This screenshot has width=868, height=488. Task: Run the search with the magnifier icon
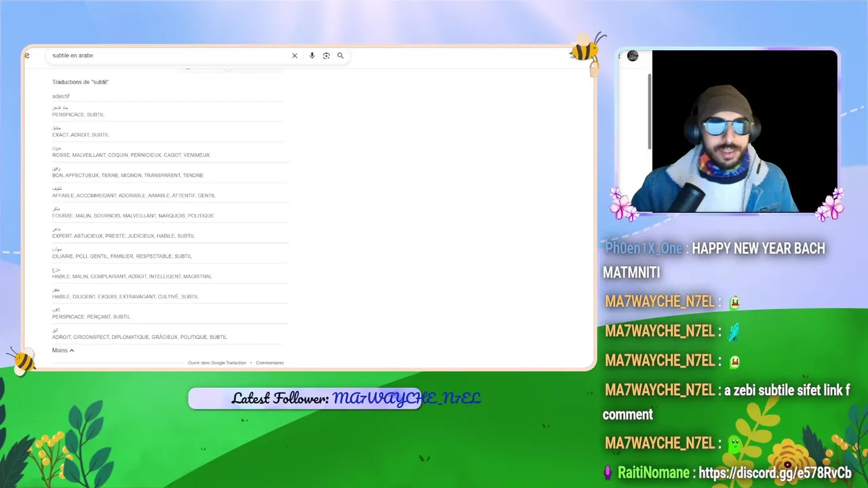coord(340,56)
